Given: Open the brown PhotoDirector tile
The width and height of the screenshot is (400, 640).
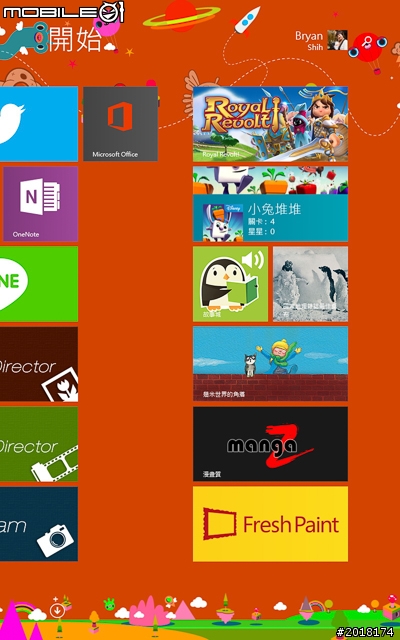Looking at the screenshot, I should click(39, 364).
